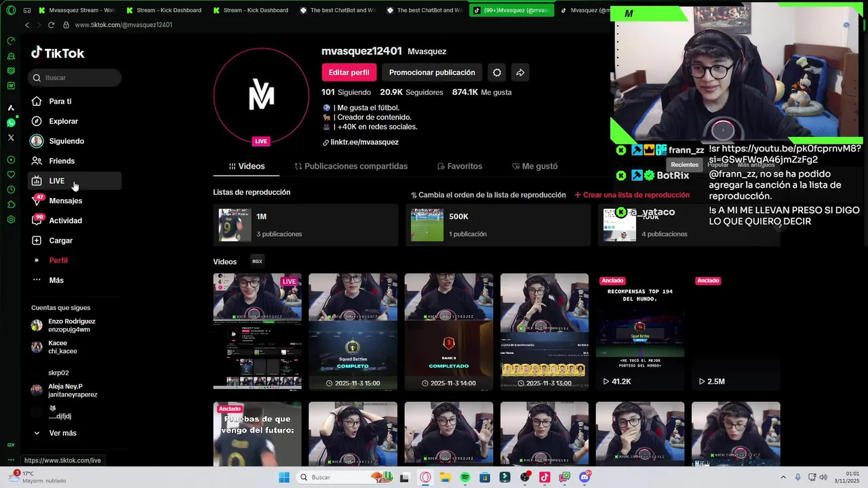Select the Recientes chat filter
This screenshot has height=488, width=868.
point(684,165)
